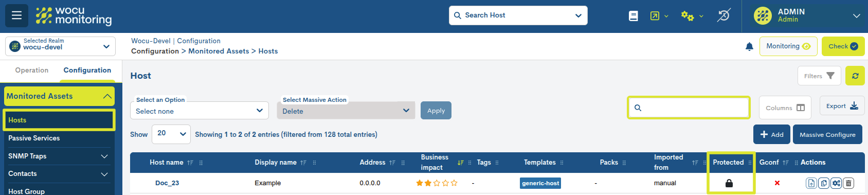Click the Apply button
The image size is (868, 195).
pyautogui.click(x=436, y=111)
